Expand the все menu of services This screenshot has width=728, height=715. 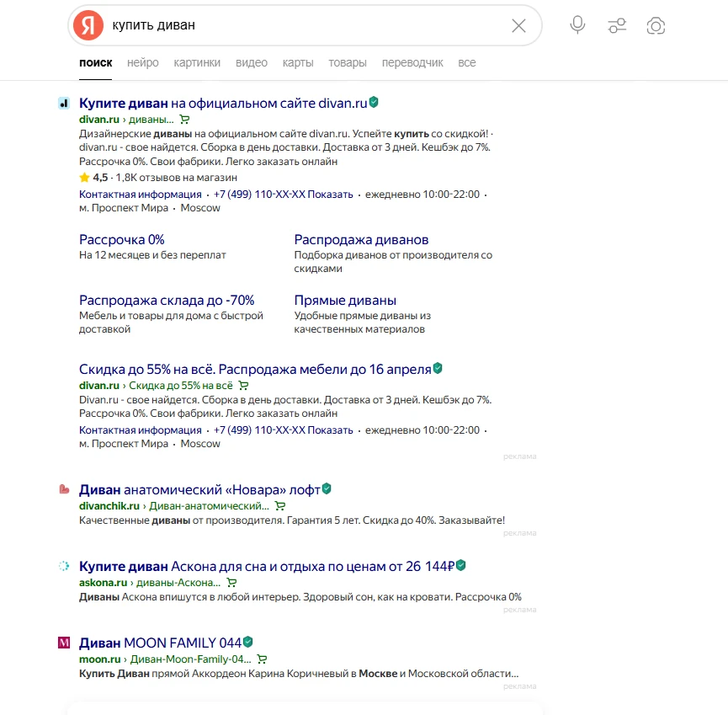click(x=467, y=62)
